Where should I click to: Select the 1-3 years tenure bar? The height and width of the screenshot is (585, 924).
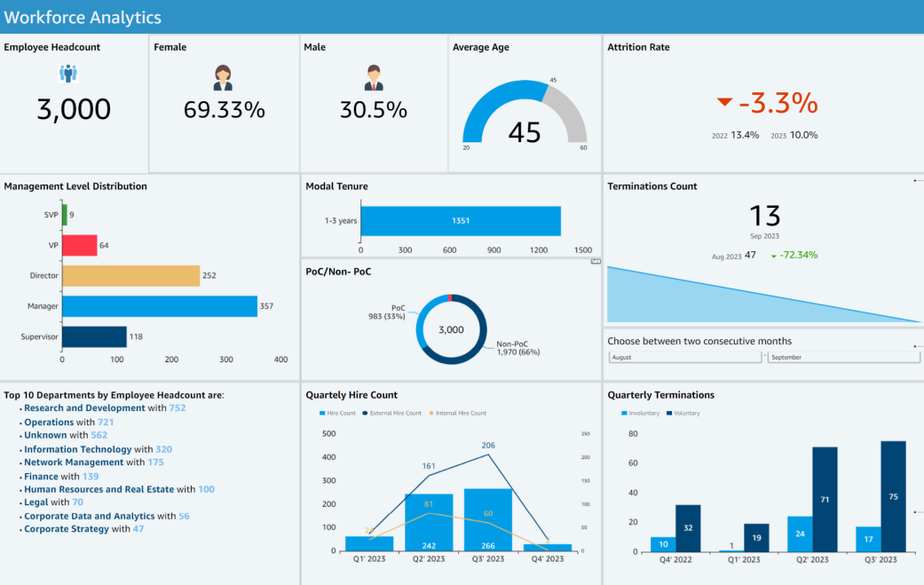tap(461, 221)
